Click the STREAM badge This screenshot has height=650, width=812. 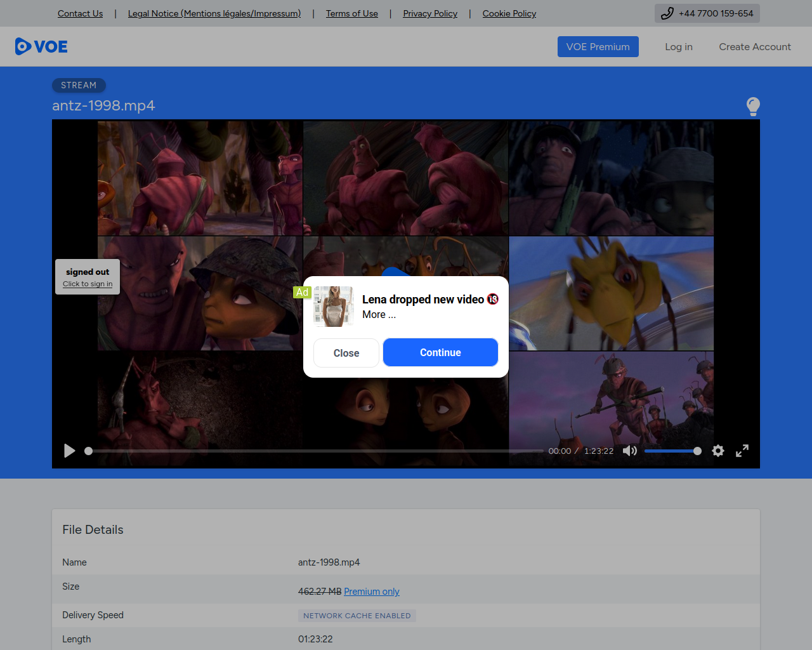pyautogui.click(x=79, y=85)
